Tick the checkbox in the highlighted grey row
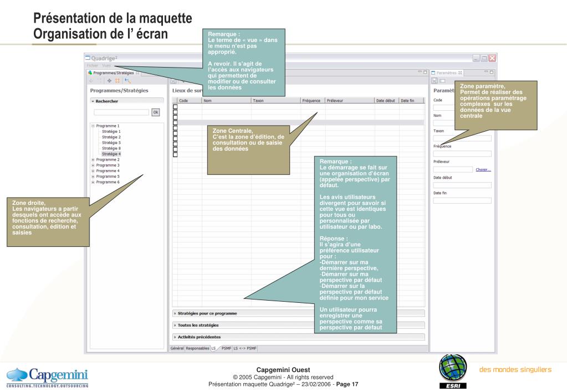Viewport: 567px width, 392px height. (x=175, y=122)
